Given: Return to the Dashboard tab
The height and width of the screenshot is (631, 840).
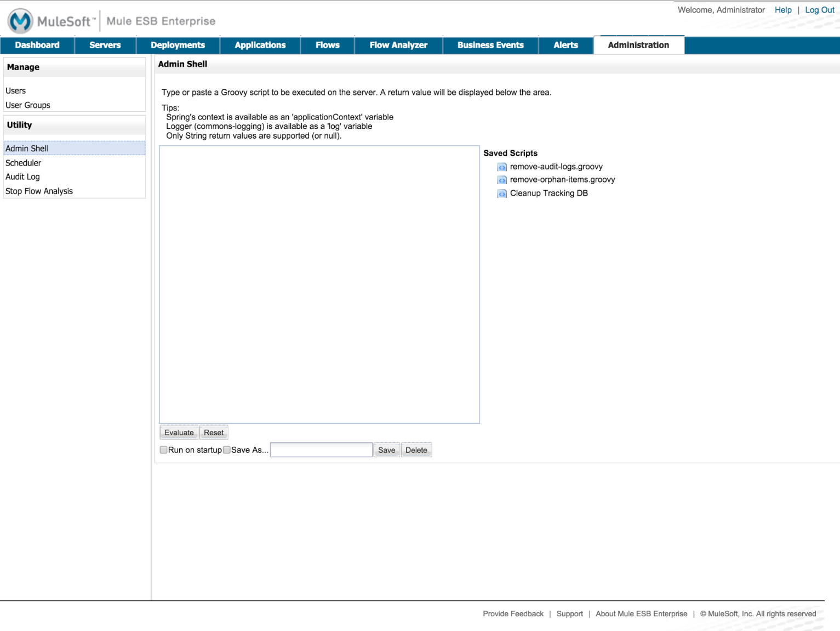Looking at the screenshot, I should click(37, 45).
